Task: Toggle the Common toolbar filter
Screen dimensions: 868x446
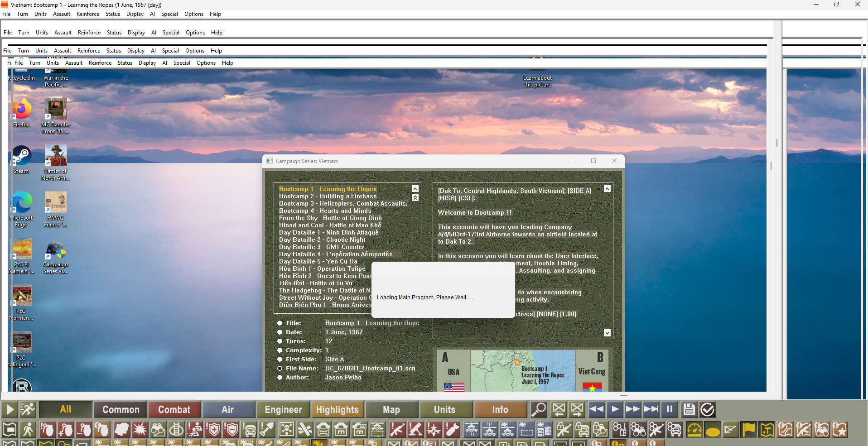Action: point(121,409)
